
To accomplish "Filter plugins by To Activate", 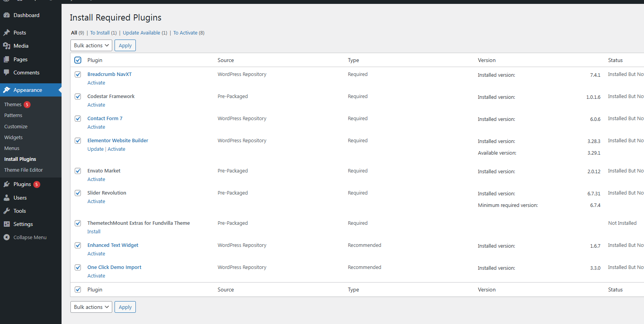I will (x=185, y=33).
